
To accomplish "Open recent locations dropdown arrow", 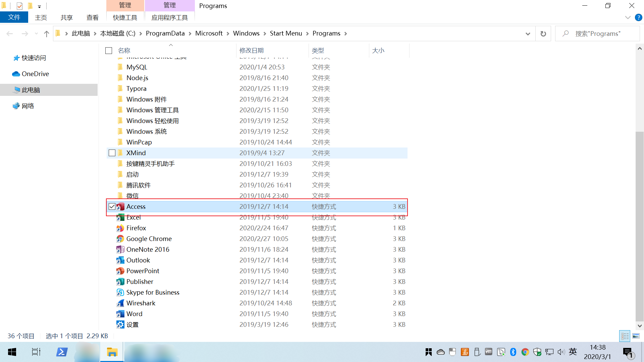I will 36,34.
